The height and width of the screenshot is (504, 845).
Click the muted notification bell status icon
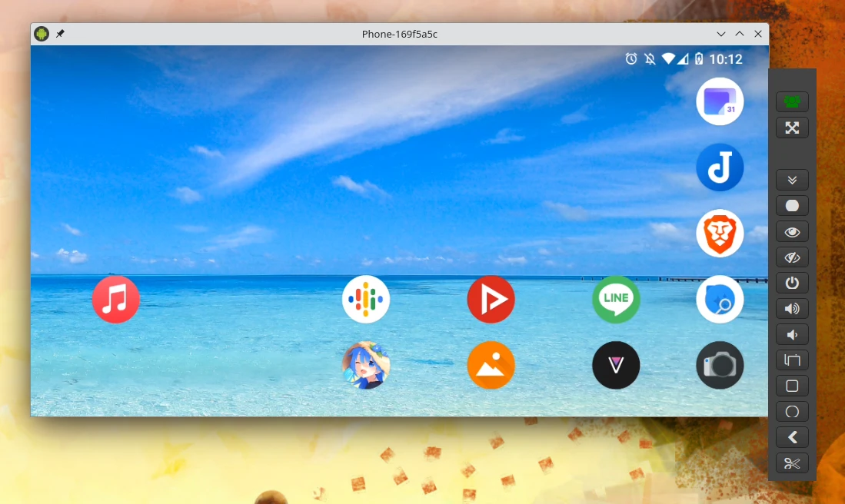click(x=650, y=58)
